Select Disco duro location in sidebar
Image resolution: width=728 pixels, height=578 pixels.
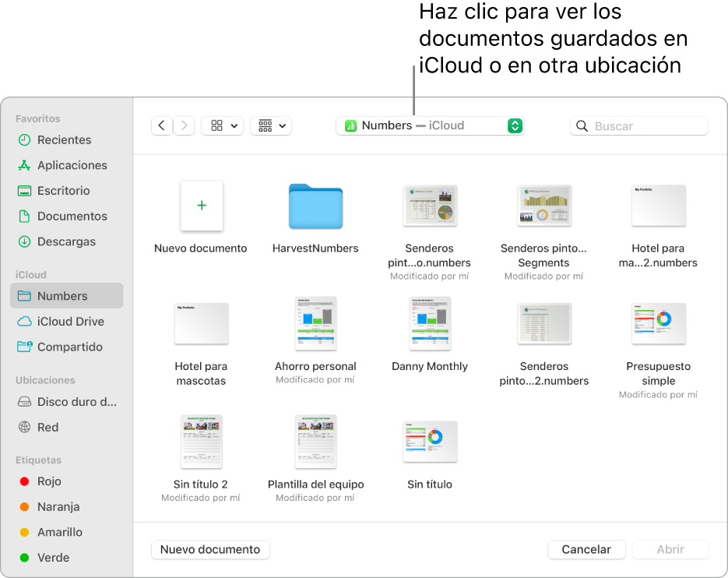66,402
